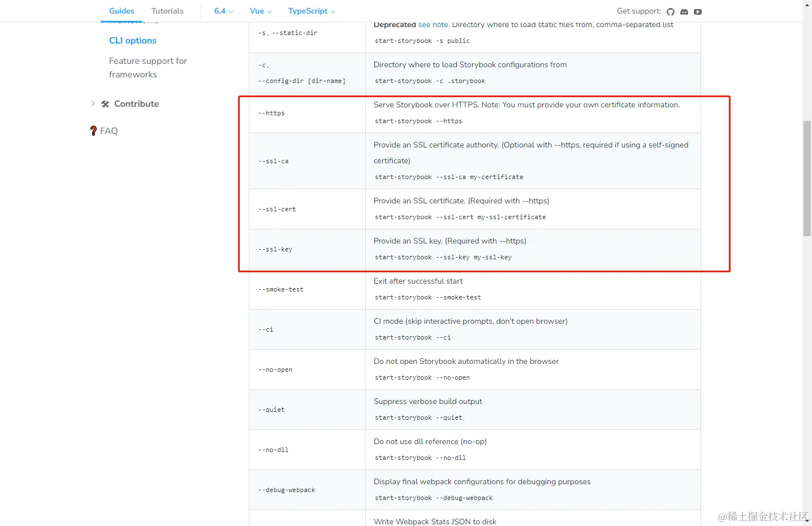Click the page vertical scrollbar thumb

tap(807, 179)
